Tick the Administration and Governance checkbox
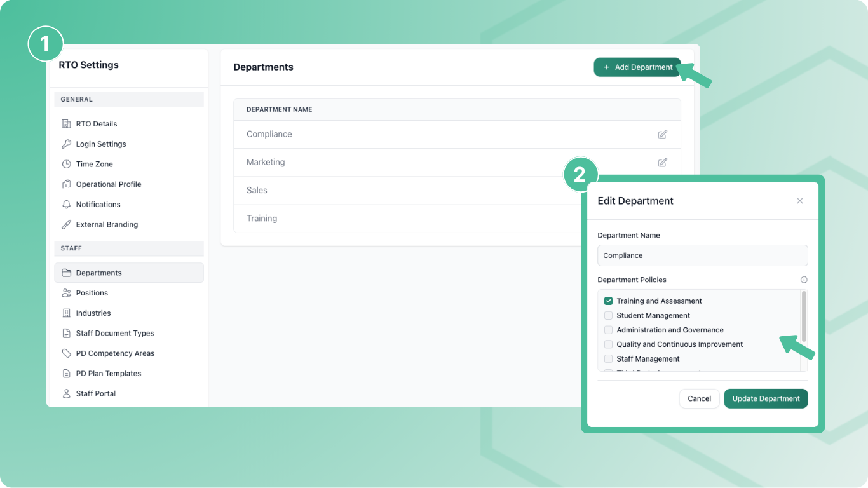This screenshot has height=488, width=868. point(608,330)
